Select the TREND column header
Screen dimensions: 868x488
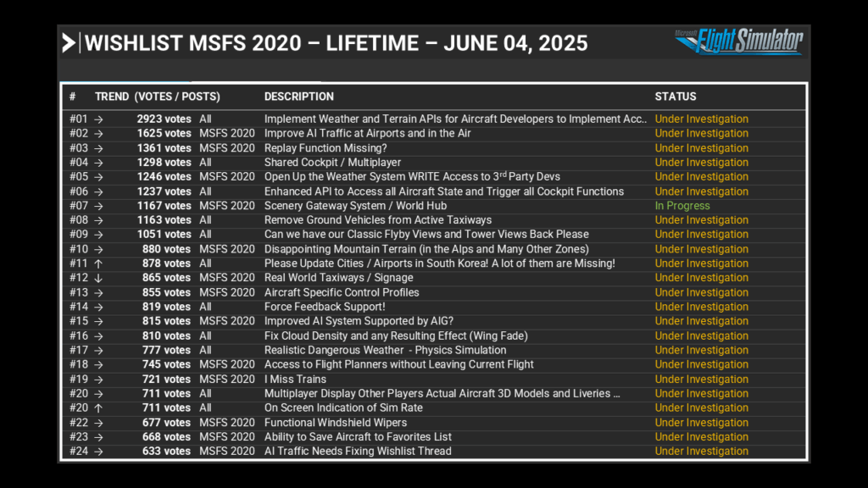click(x=112, y=97)
